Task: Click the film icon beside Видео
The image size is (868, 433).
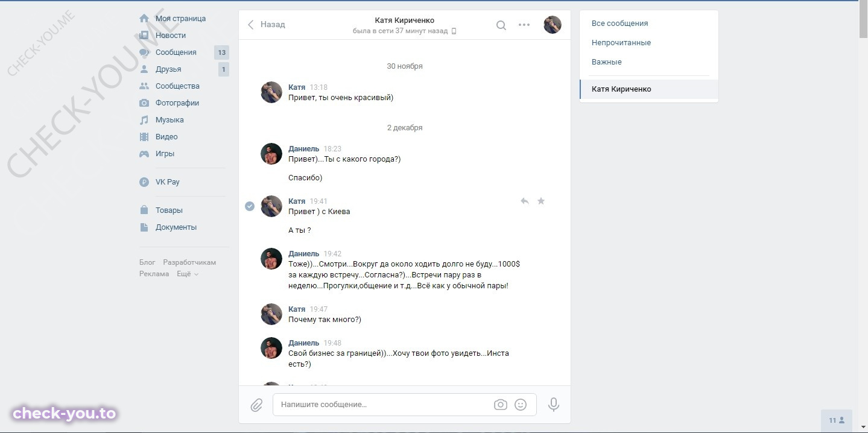Action: (x=144, y=137)
